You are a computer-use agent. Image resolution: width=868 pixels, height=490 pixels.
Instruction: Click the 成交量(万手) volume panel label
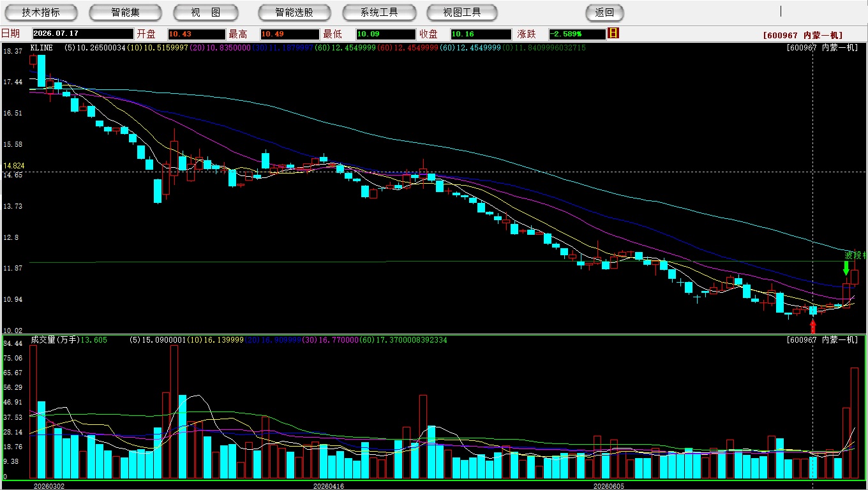tap(55, 340)
